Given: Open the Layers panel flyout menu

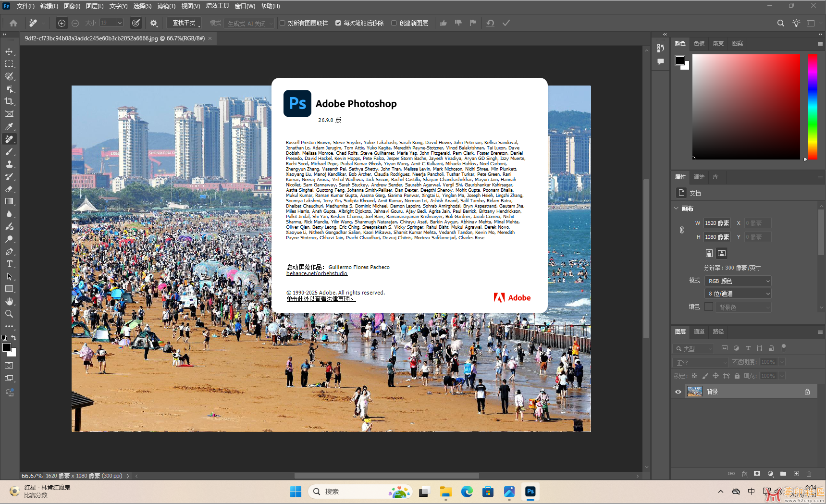Looking at the screenshot, I should point(820,332).
